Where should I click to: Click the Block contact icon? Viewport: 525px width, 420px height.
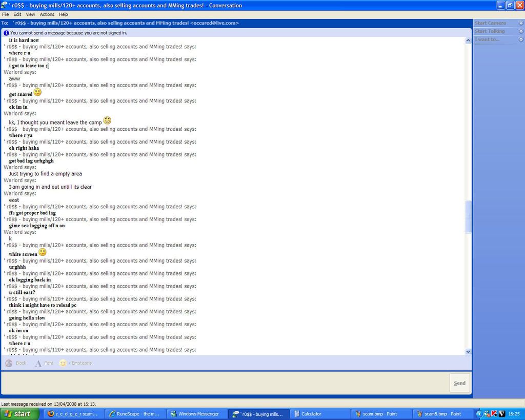(x=9, y=363)
